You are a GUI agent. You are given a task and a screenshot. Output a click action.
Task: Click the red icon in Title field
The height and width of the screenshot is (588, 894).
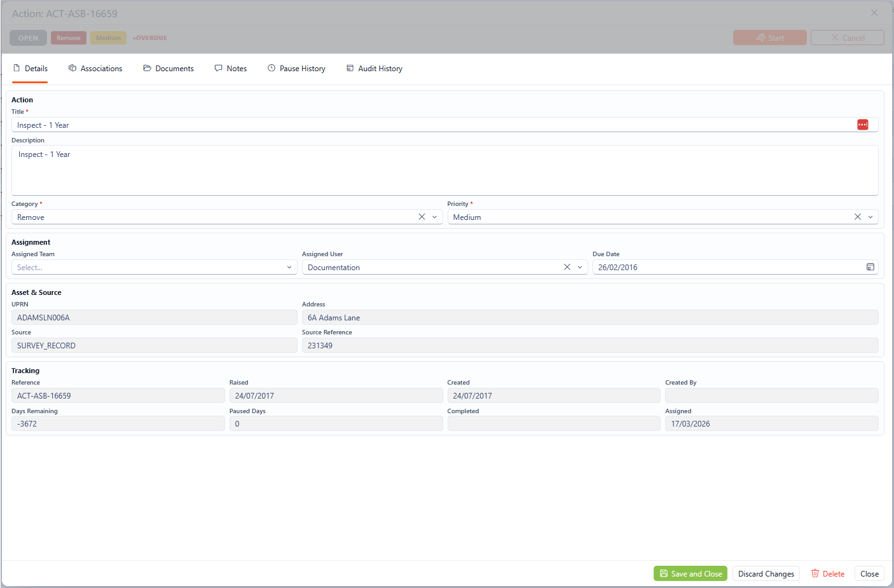click(862, 125)
